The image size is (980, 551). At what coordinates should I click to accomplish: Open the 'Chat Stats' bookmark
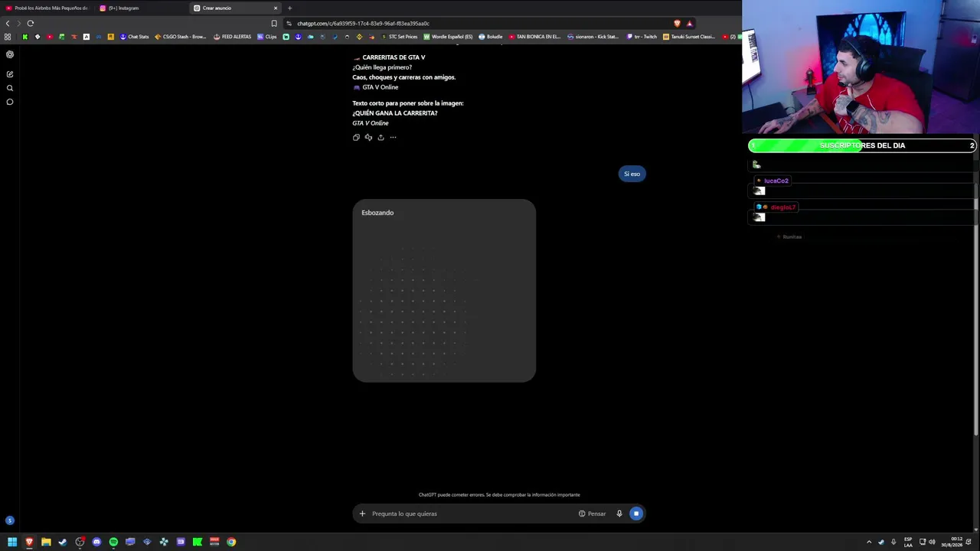[135, 37]
